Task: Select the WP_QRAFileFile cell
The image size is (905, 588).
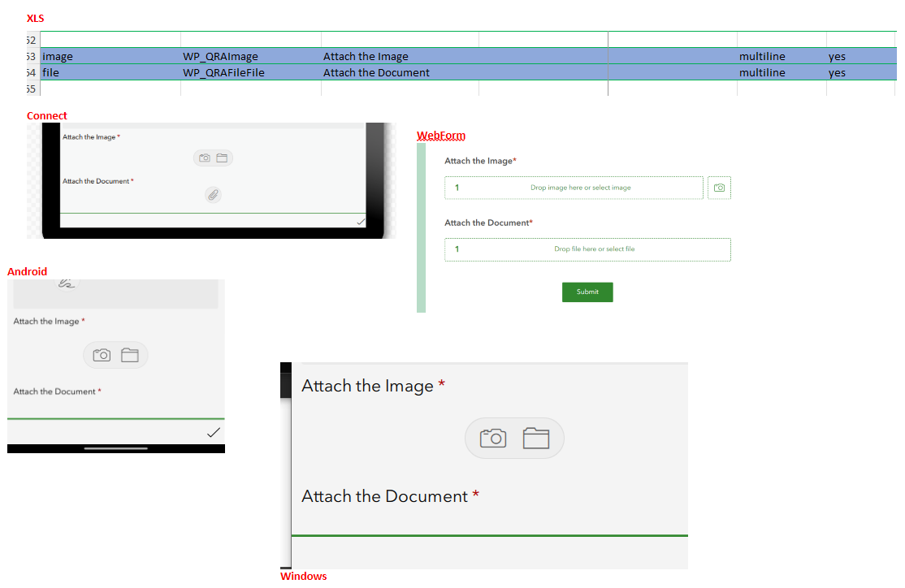Action: tap(251, 72)
